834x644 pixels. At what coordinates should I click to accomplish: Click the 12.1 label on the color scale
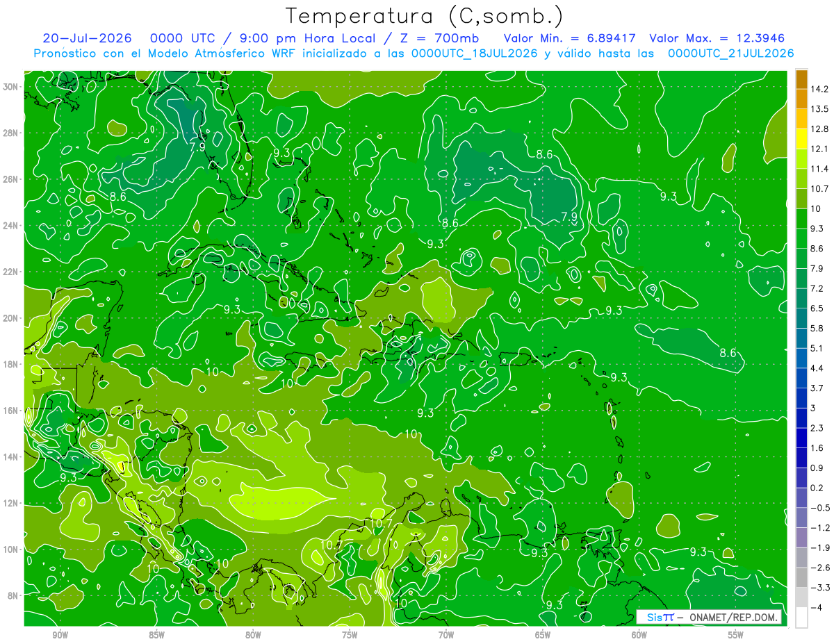(x=819, y=149)
